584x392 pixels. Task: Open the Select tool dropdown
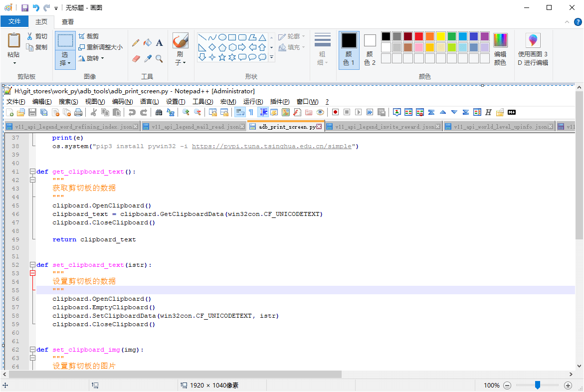[x=65, y=59]
